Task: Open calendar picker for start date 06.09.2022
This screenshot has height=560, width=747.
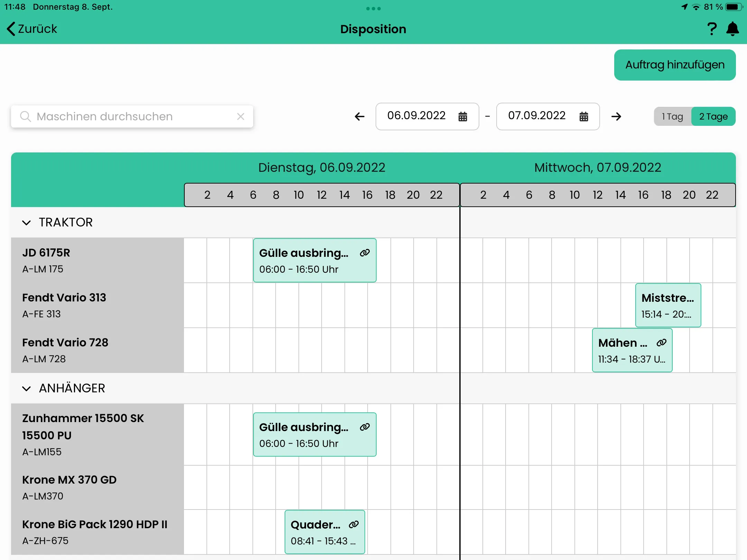Action: point(462,116)
